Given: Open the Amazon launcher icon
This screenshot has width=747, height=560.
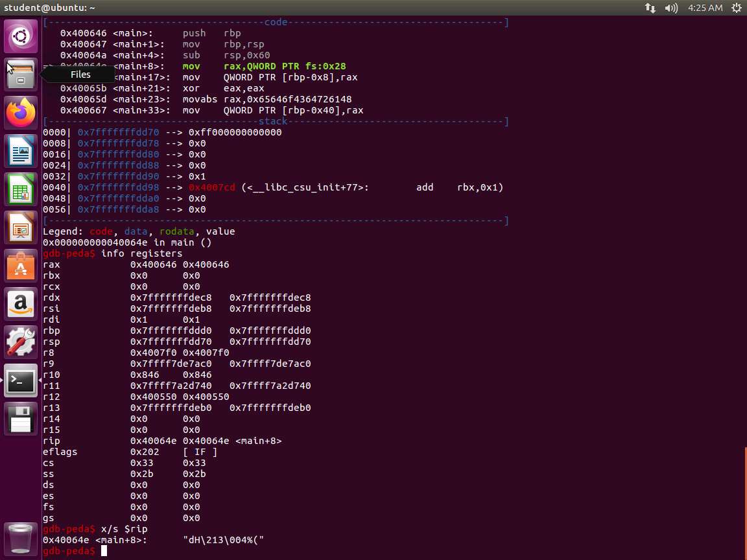Looking at the screenshot, I should coord(21,304).
